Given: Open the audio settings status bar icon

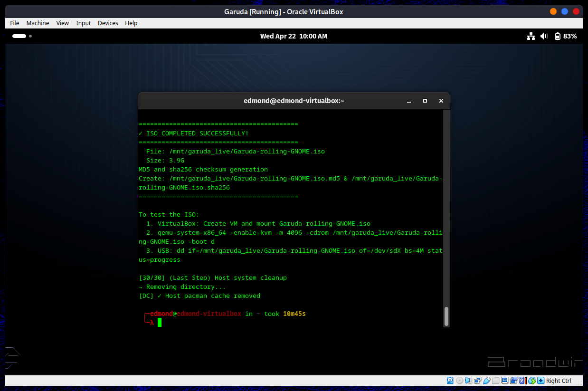Looking at the screenshot, I should pyautogui.click(x=469, y=381).
